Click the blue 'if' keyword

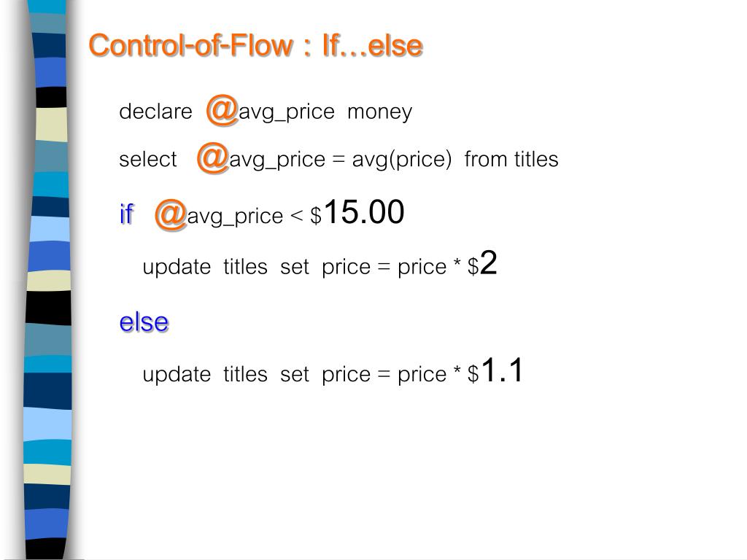pos(126,214)
